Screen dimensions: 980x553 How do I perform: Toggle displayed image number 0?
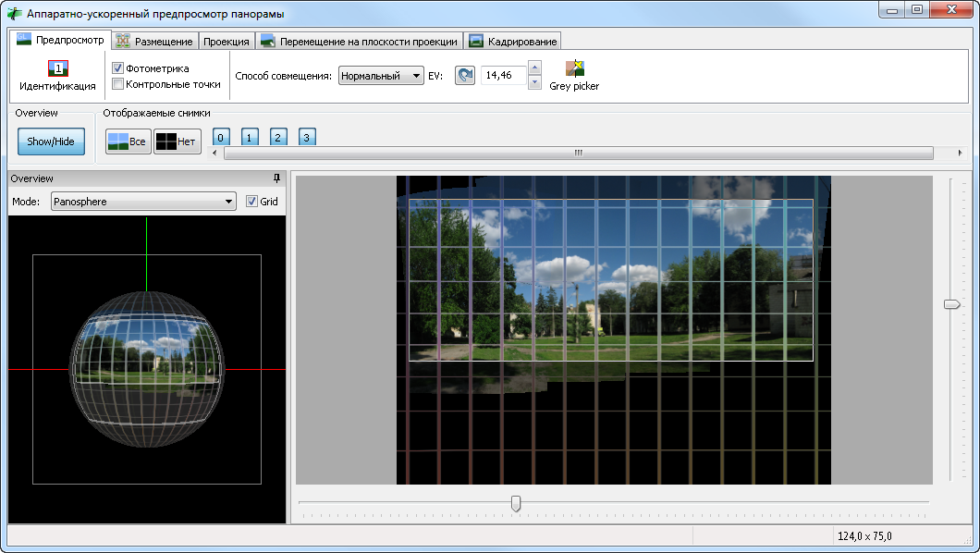[221, 138]
